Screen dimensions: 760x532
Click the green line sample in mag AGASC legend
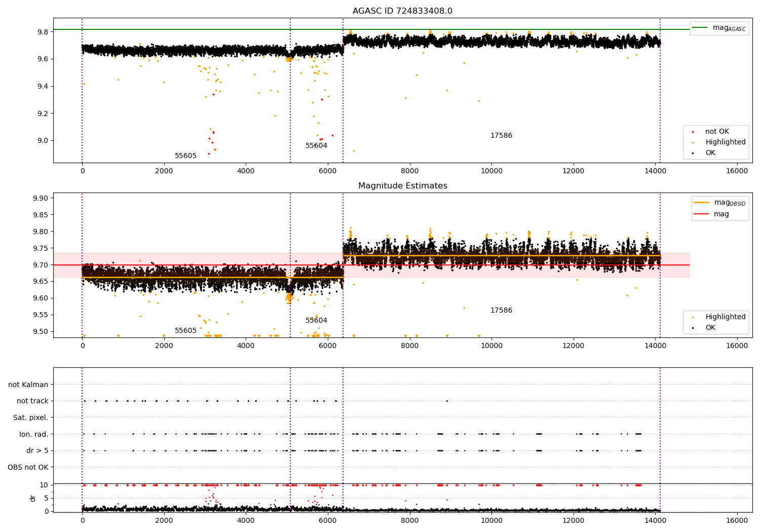pyautogui.click(x=700, y=28)
